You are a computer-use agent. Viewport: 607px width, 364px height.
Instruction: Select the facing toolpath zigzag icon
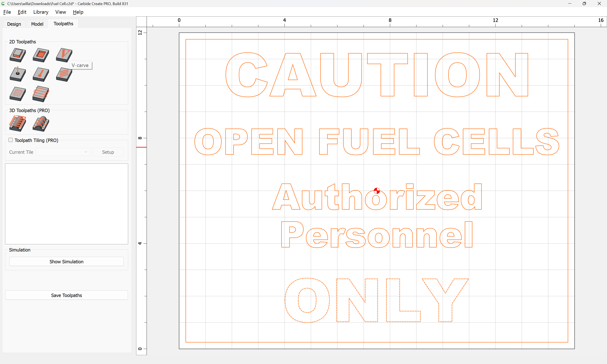pos(41,94)
